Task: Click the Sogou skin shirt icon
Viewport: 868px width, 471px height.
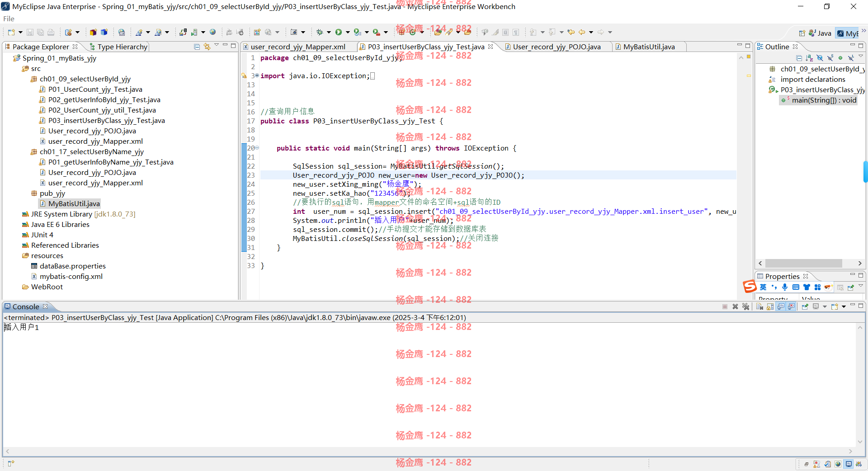Action: tap(807, 287)
